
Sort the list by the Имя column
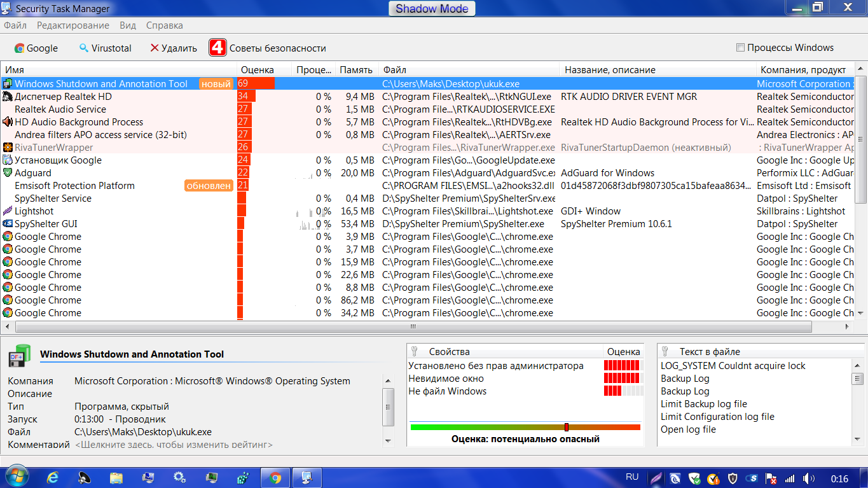[119, 70]
